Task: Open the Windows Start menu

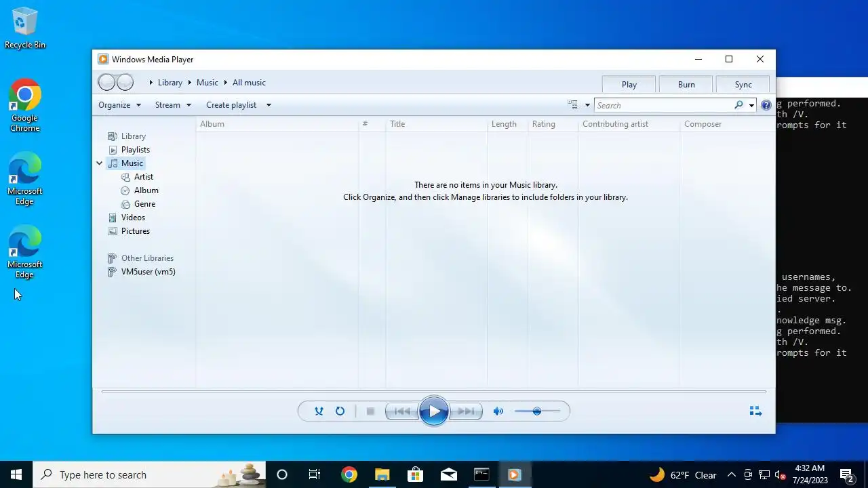Action: [x=16, y=474]
